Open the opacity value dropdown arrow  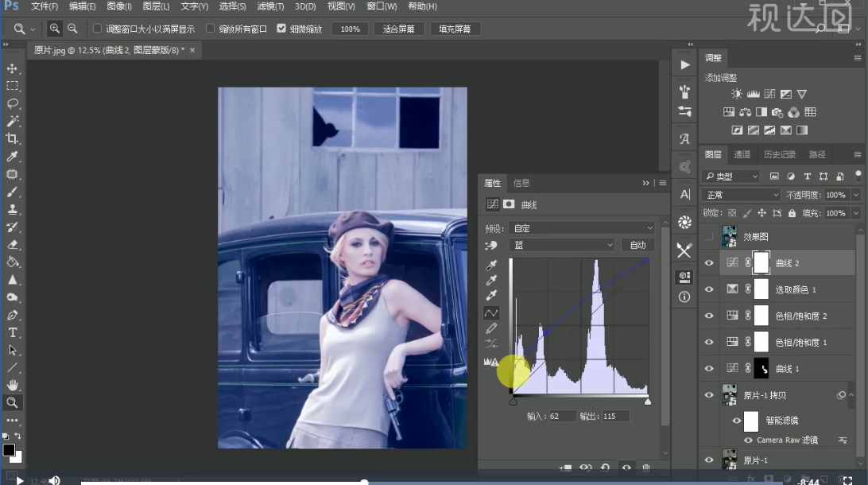pos(856,195)
